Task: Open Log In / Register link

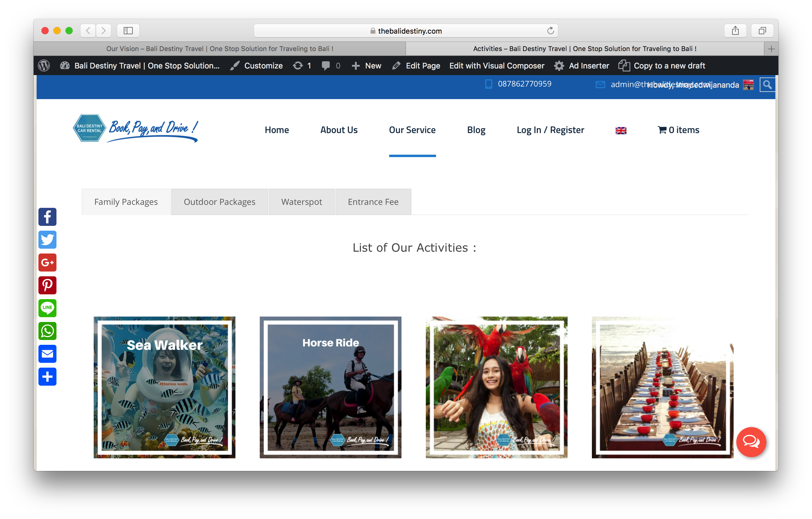Action: [x=550, y=130]
